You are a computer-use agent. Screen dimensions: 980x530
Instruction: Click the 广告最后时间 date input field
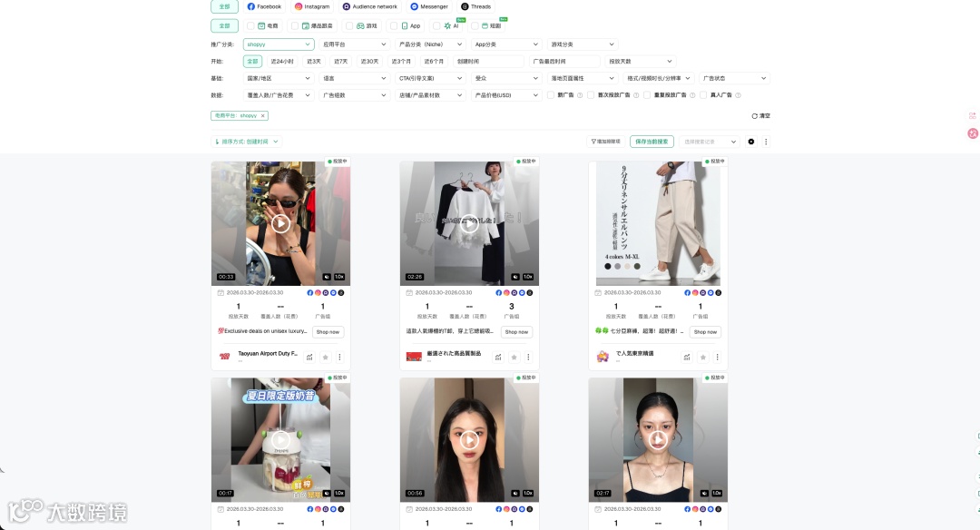pyautogui.click(x=565, y=61)
